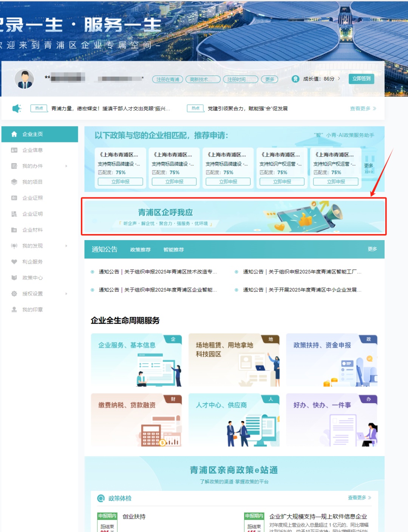Apply on the first 支持商标品牌建设 card
The width and height of the screenshot is (408, 532).
pos(121,182)
